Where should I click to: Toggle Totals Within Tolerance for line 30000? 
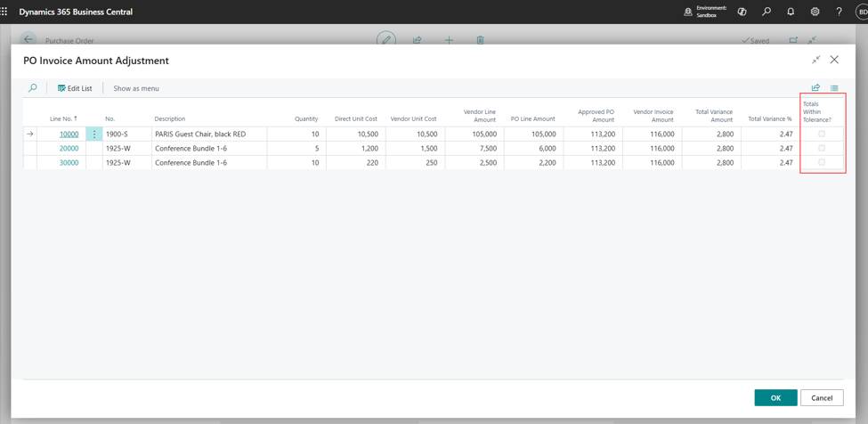pyautogui.click(x=822, y=162)
